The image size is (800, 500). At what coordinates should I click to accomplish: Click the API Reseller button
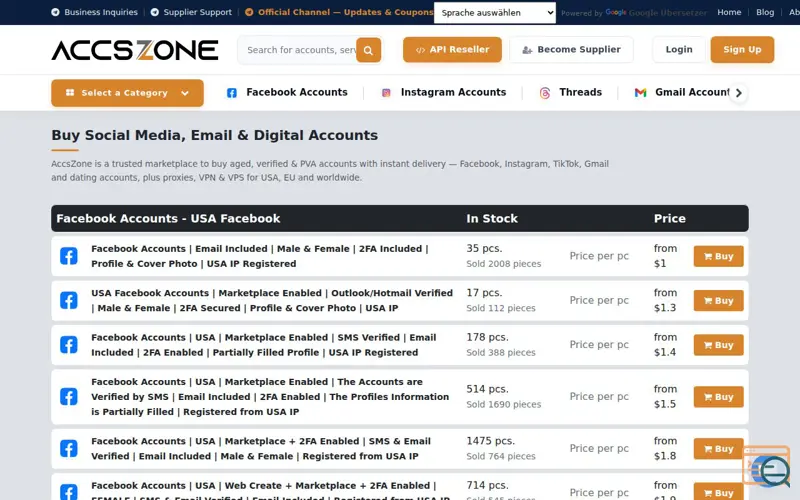(452, 49)
